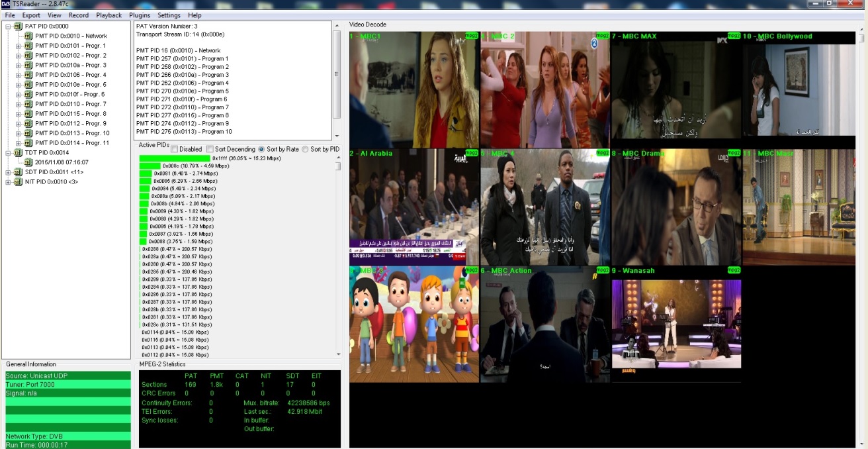
Task: Click the mpg2 badge on Wanasah video
Action: 734,270
